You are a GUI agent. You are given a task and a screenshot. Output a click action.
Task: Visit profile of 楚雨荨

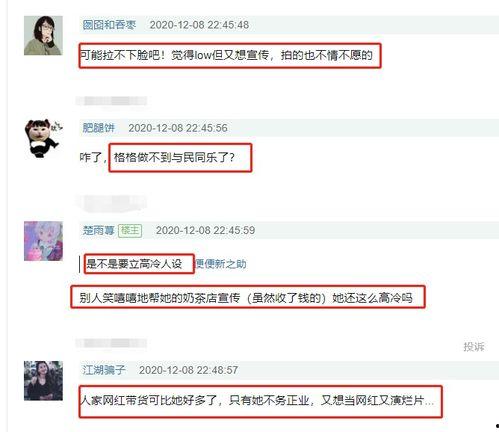coord(99,230)
